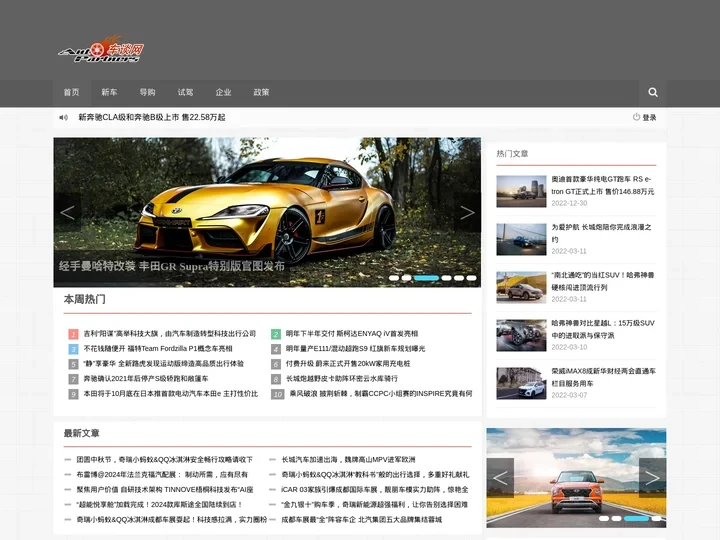720x540 pixels.
Task: Open the Supra特别版 banner caption
Action: (x=172, y=266)
